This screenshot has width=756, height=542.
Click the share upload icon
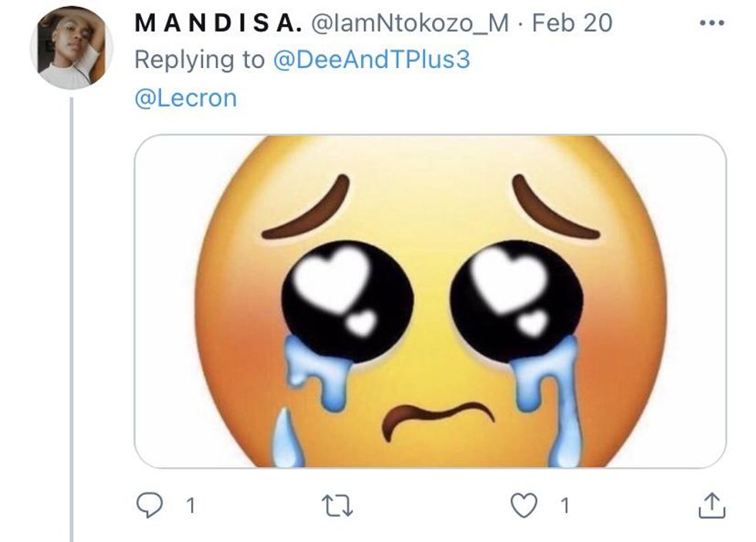coord(711,506)
